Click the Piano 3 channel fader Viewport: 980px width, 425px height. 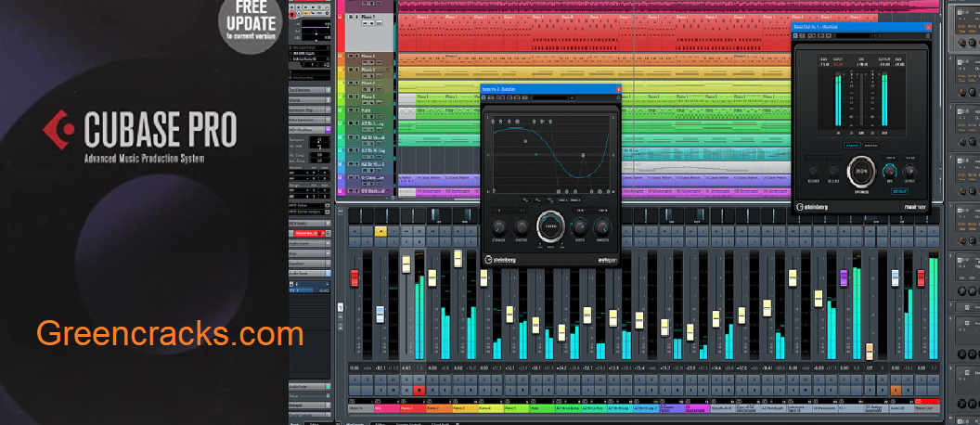click(458, 258)
